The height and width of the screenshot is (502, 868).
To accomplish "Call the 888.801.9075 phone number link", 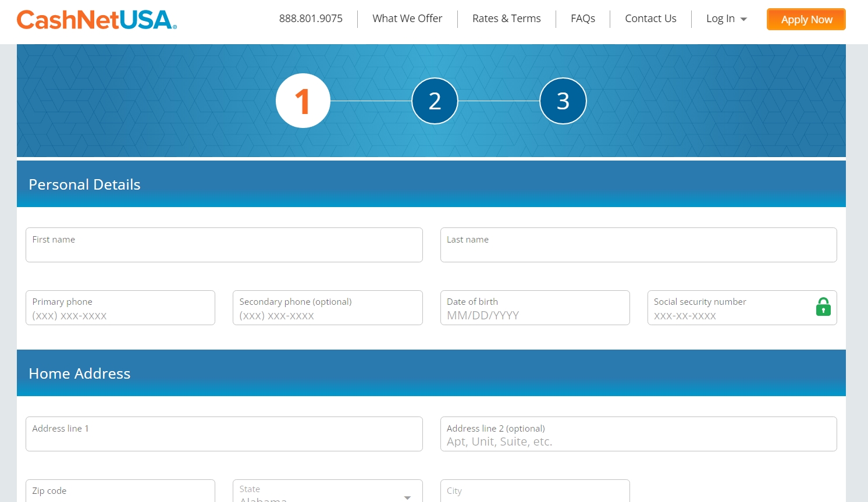I will [311, 18].
